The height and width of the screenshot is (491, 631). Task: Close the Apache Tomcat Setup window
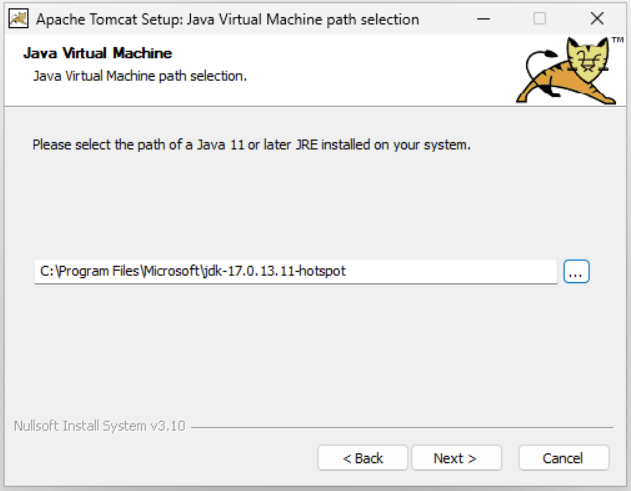point(597,19)
